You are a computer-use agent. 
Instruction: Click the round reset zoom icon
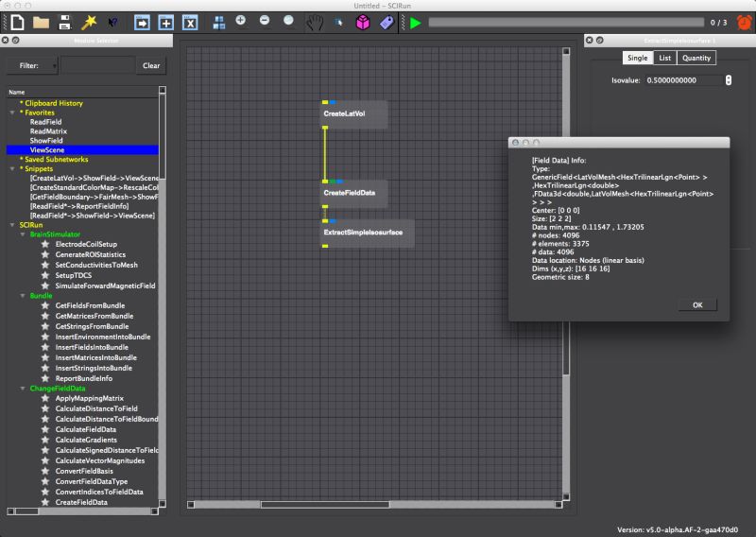coord(288,20)
